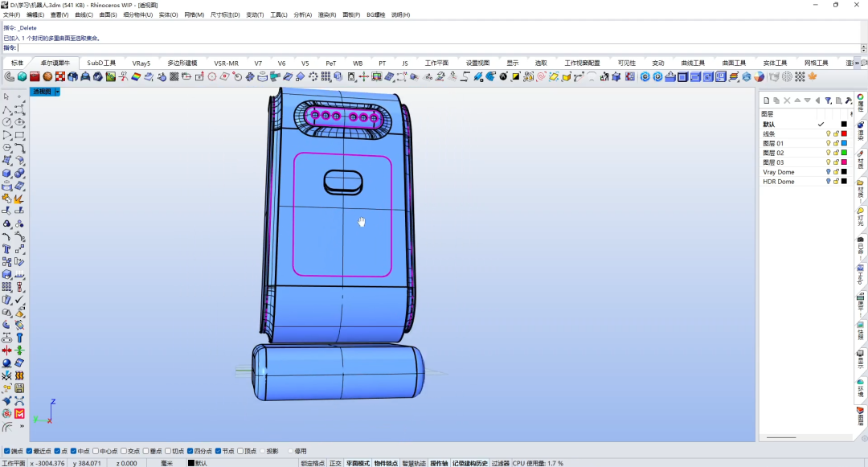Click the green color swatch of 图层 02

pyautogui.click(x=844, y=153)
